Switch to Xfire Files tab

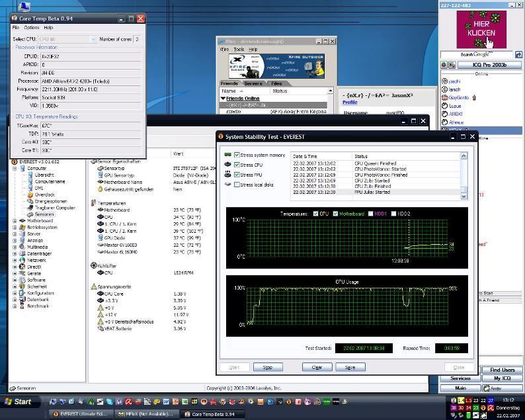[276, 83]
